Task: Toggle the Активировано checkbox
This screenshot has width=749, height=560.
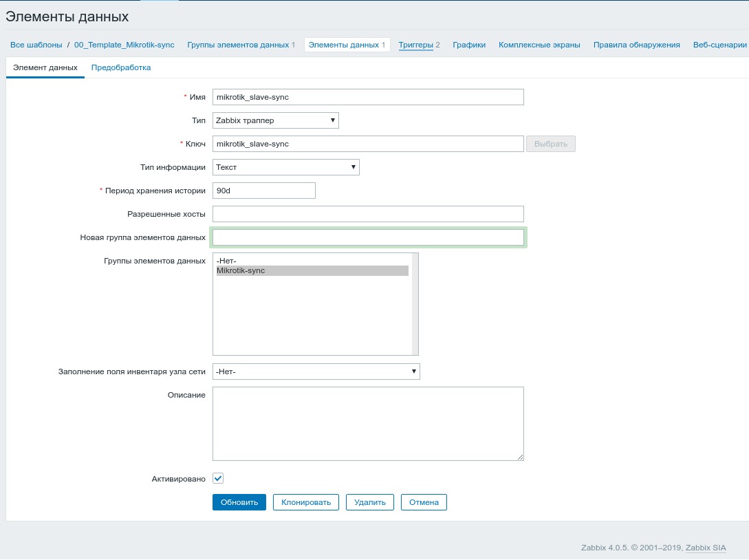Action: point(218,478)
